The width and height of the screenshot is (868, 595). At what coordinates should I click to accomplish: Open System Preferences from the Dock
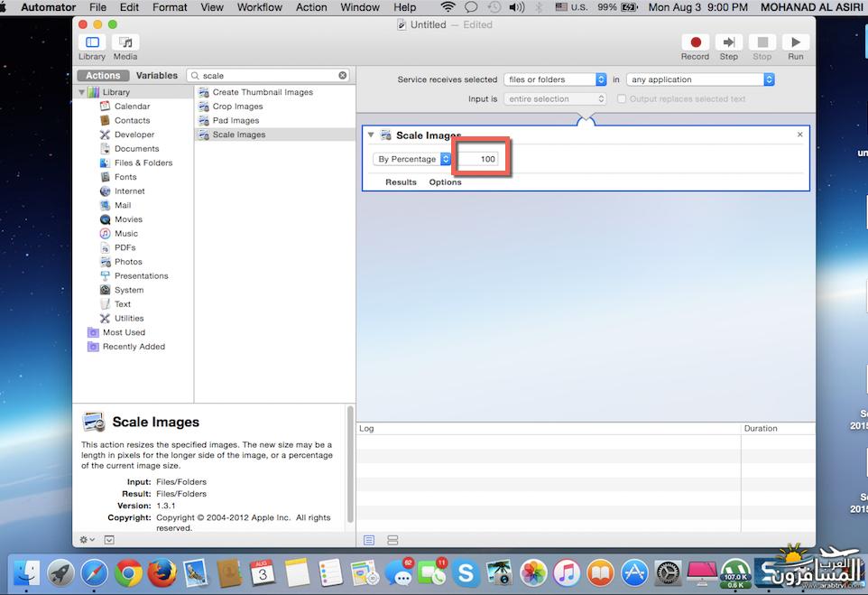point(669,572)
